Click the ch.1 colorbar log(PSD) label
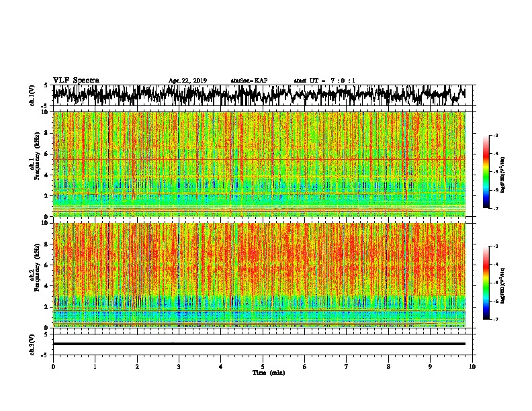532x411 pixels. click(502, 175)
